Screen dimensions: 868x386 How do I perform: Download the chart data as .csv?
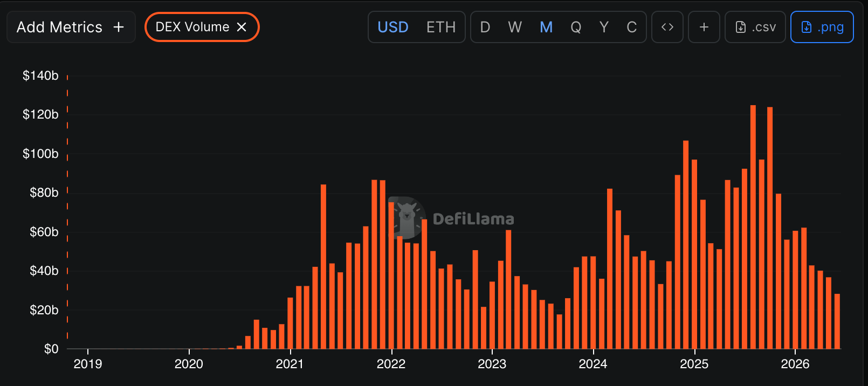point(755,27)
